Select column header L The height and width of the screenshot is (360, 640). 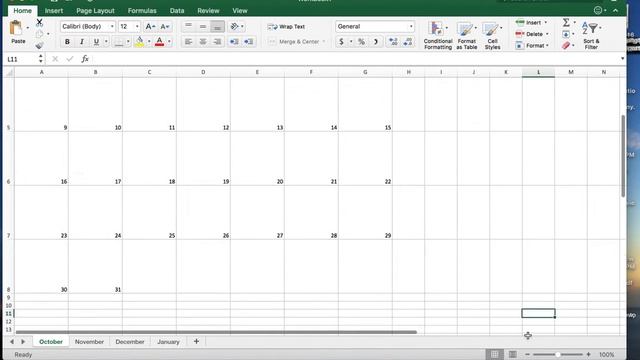538,72
